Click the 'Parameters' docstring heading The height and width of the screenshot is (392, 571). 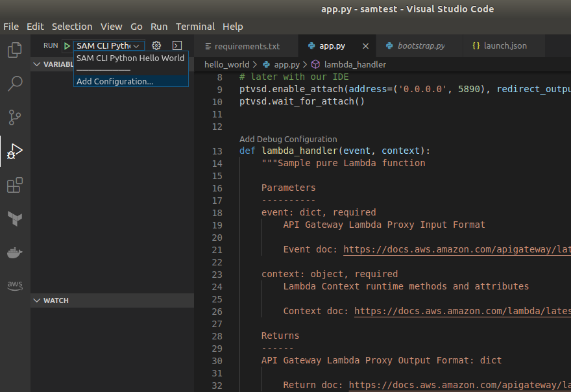click(288, 188)
